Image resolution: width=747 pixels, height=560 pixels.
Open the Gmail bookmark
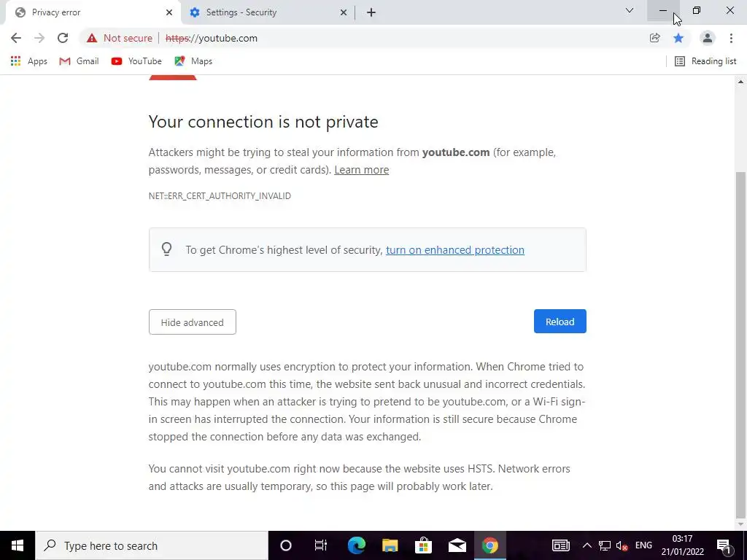click(x=79, y=61)
